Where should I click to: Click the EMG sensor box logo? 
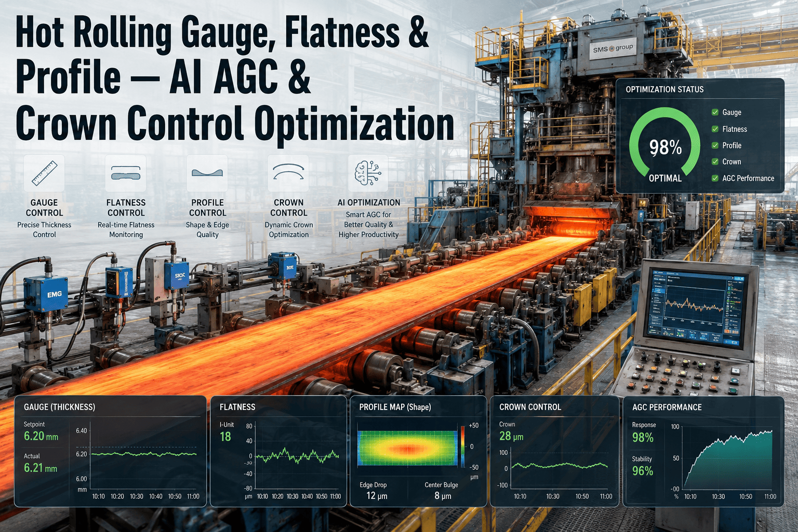point(54,294)
